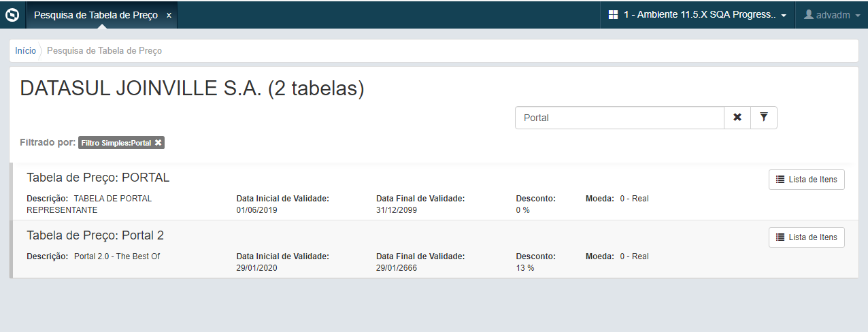Image resolution: width=868 pixels, height=332 pixels.
Task: Click the user silhouette icon beside advadm
Action: (x=809, y=14)
